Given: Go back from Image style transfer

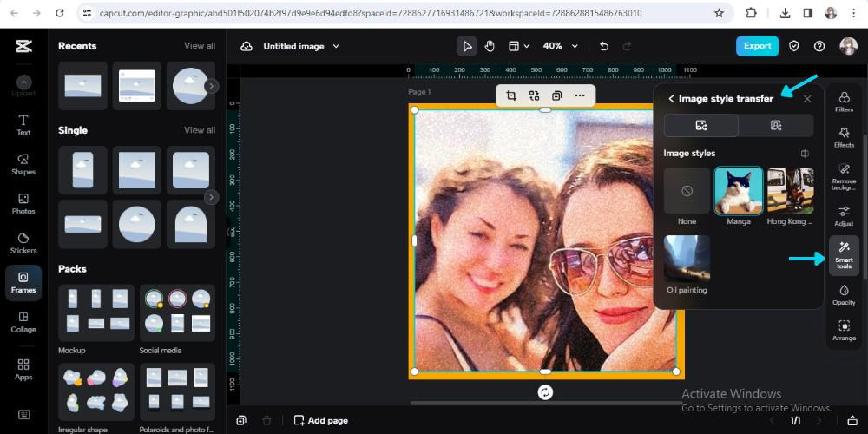Looking at the screenshot, I should coord(671,99).
